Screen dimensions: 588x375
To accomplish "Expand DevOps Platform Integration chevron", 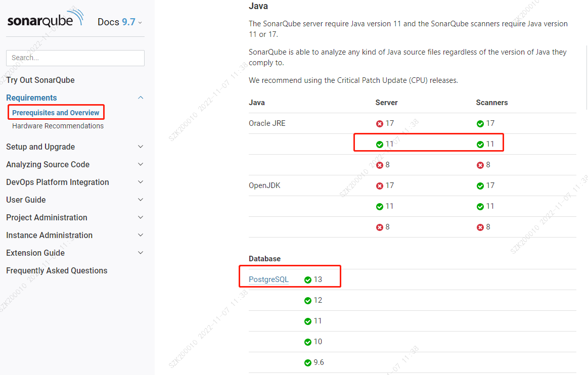I will [x=141, y=182].
